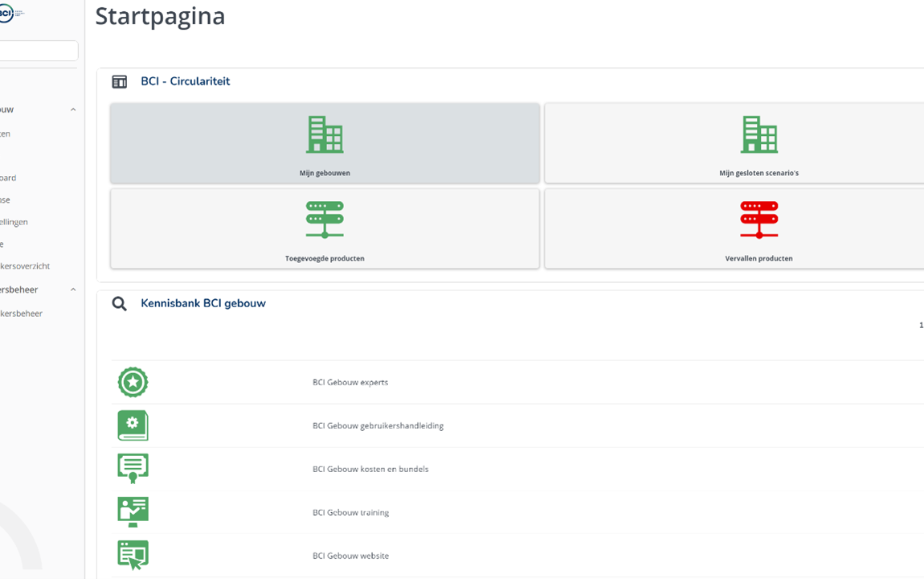Click the BCI - Circulariteit section heading

tap(185, 81)
